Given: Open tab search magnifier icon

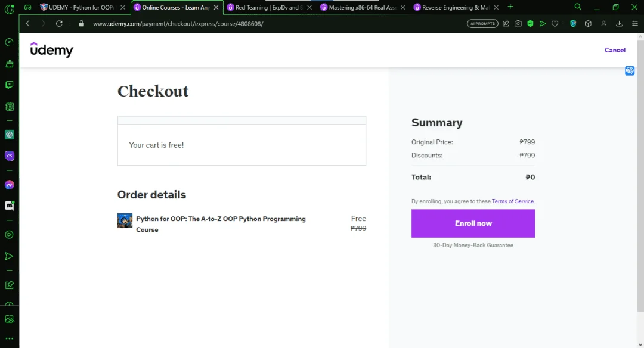Looking at the screenshot, I should tap(578, 7).
